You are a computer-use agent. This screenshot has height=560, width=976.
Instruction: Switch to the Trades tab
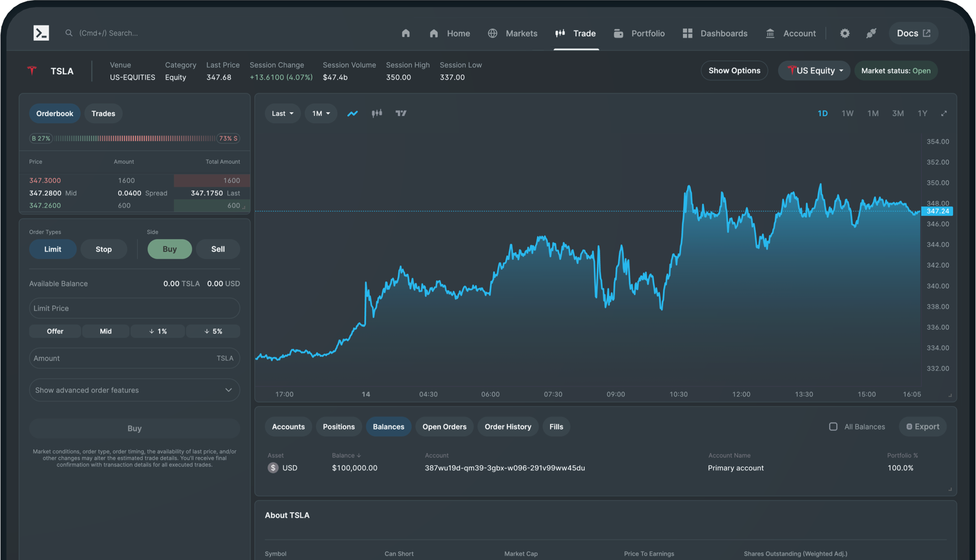click(103, 113)
